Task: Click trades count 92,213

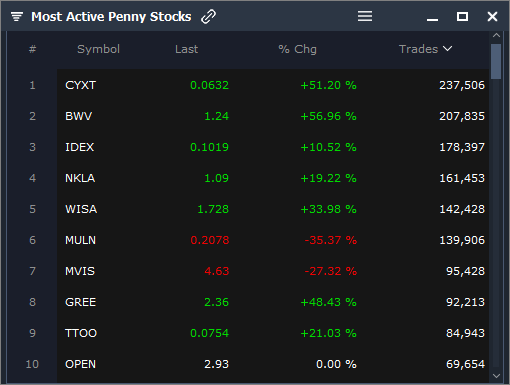Action: [466, 302]
